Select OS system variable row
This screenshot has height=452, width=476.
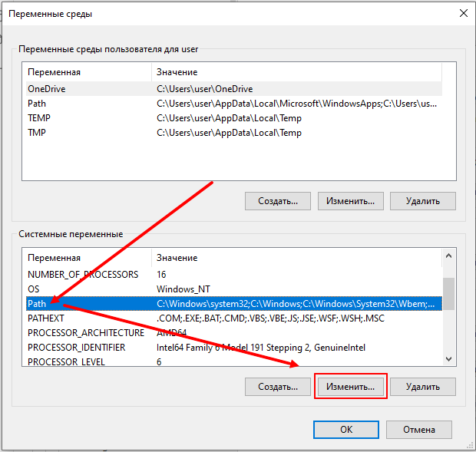click(34, 289)
